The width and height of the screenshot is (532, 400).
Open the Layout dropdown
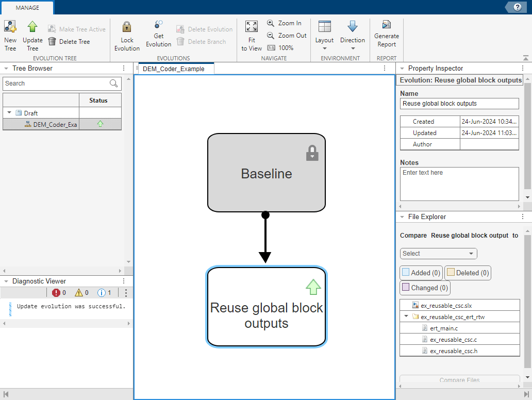(x=324, y=36)
